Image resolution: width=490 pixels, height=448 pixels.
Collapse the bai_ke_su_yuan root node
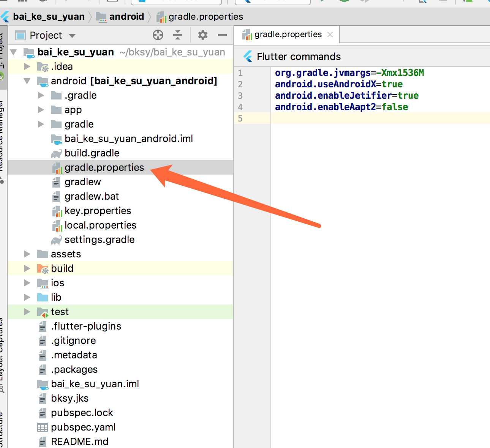pyautogui.click(x=14, y=52)
